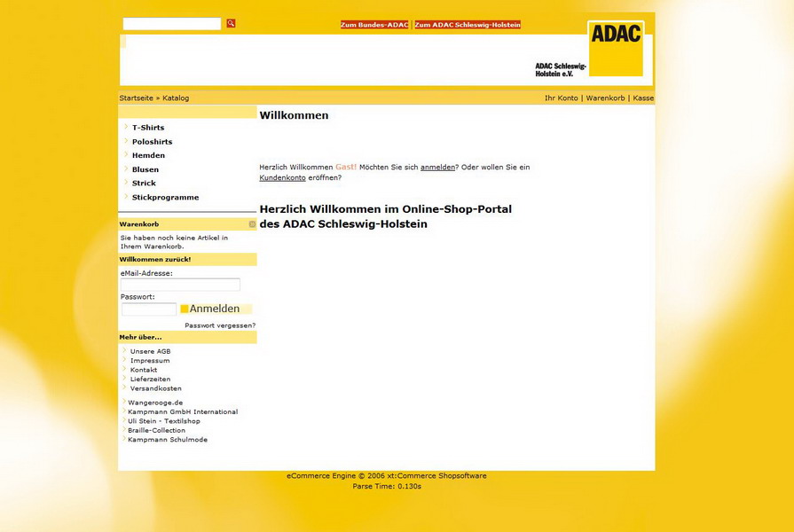The image size is (794, 532).
Task: Open Ihr Konto link
Action: 561,98
